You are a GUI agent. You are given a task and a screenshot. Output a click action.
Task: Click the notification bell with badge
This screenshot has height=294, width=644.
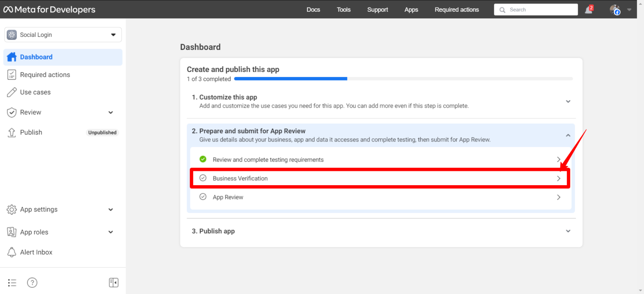click(x=587, y=9)
